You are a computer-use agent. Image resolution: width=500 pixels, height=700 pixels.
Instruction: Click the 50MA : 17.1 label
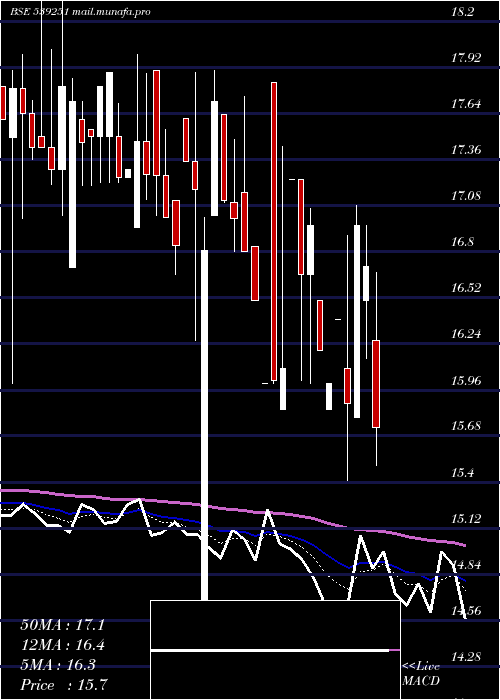(62, 625)
